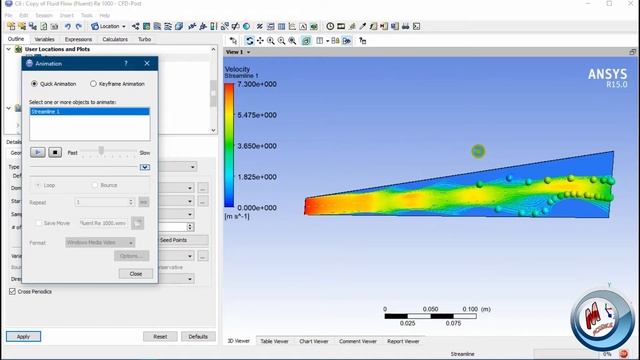Screen dimensions: 640x360
Task: Select the Quick Animation radio button
Action: coord(34,84)
